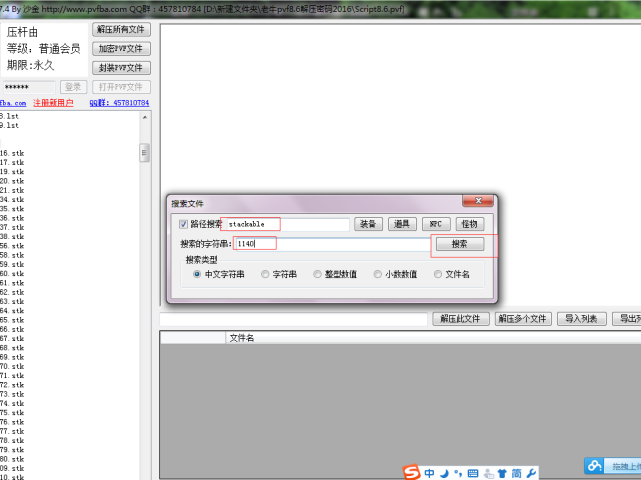Click the Baidu cloud upload icon
641x480 pixels.
coord(595,466)
